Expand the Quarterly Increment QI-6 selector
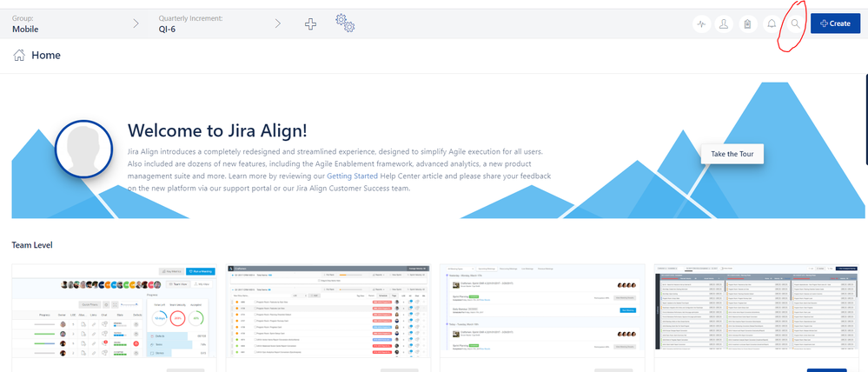Viewport: 868px width, 372px height. point(221,23)
